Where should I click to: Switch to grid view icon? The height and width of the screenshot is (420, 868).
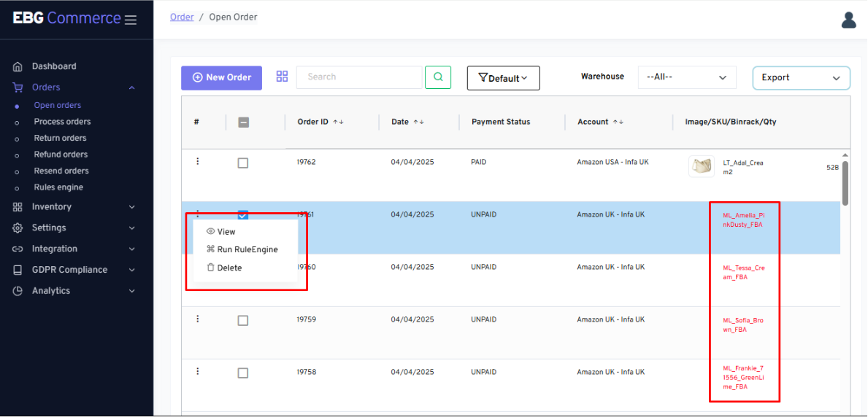[x=283, y=77]
